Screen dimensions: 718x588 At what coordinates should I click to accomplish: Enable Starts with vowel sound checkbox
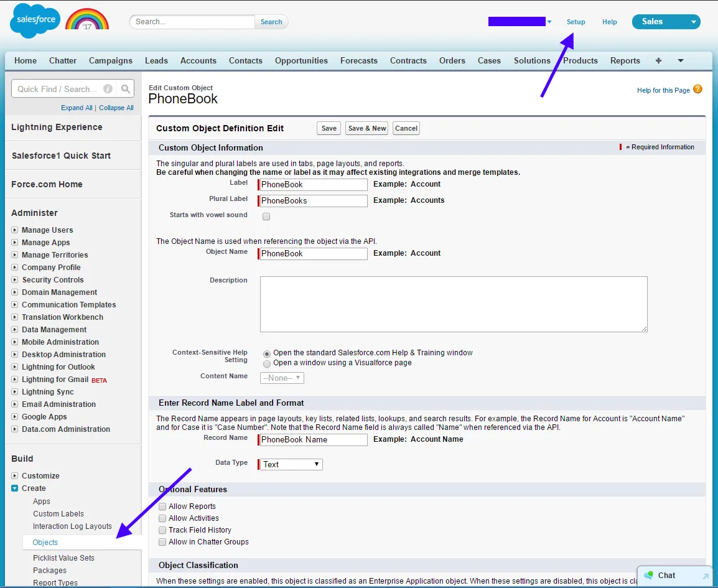(x=266, y=217)
